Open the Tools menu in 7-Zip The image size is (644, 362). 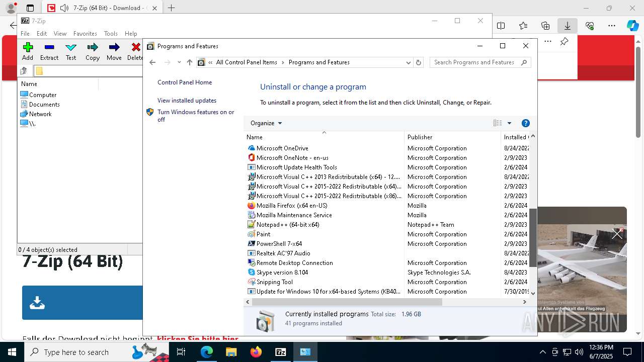click(x=111, y=33)
